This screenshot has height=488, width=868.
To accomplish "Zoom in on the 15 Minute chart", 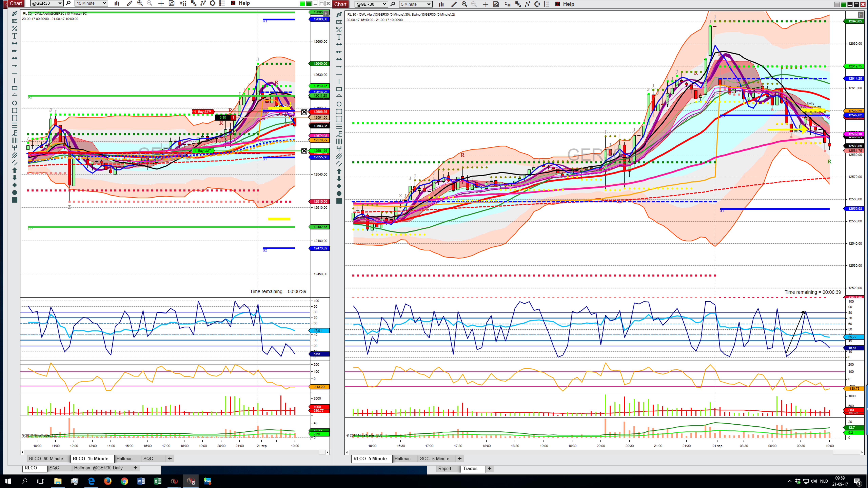I will pos(140,3).
